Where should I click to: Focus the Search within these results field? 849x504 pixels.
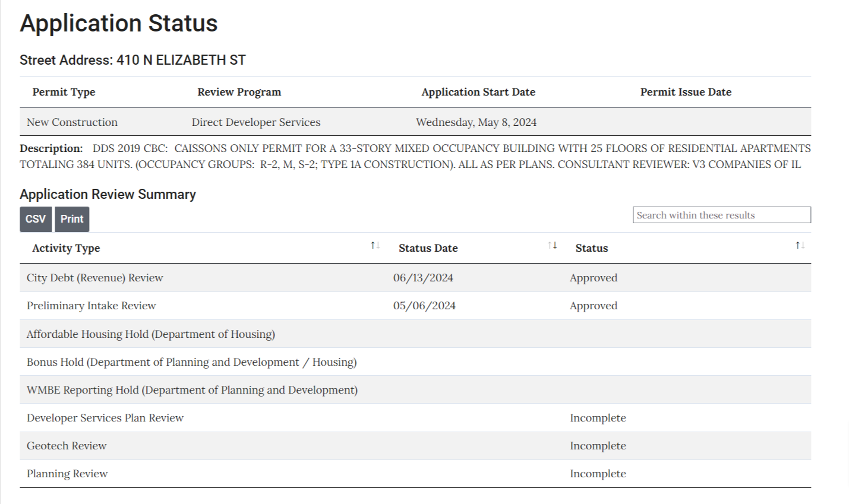click(722, 215)
